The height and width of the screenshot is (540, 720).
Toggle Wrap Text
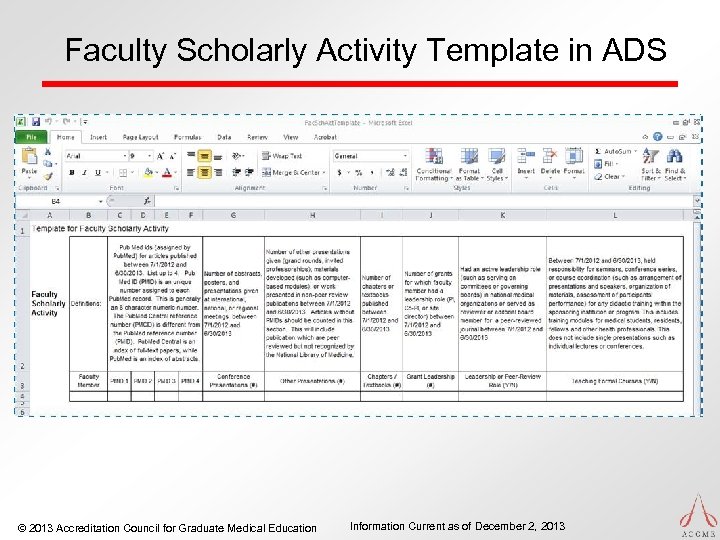pos(281,156)
